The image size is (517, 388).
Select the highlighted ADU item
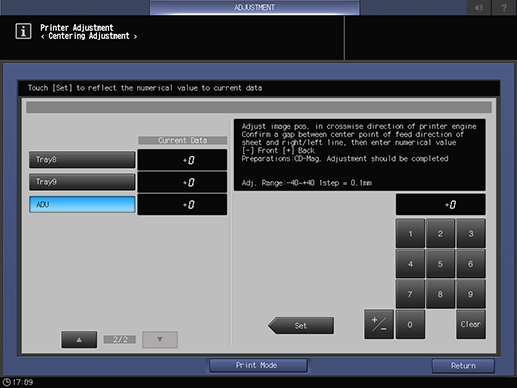[82, 204]
